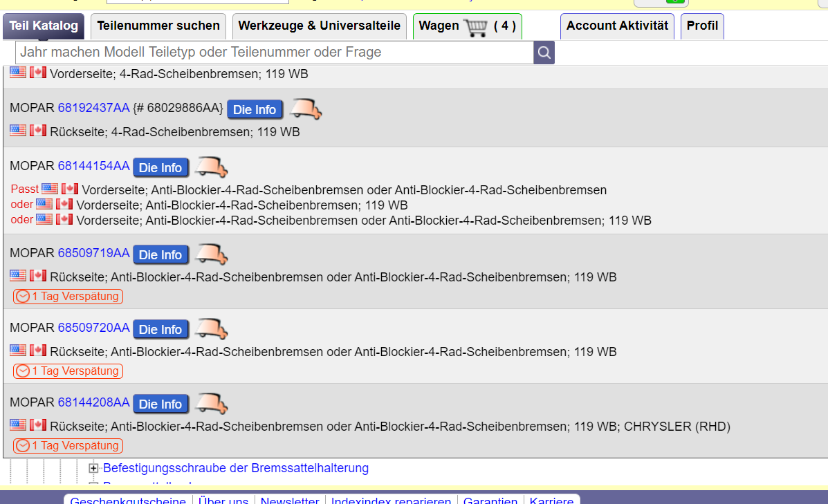Open part number link 68192437AA
This screenshot has height=504, width=828.
[93, 108]
